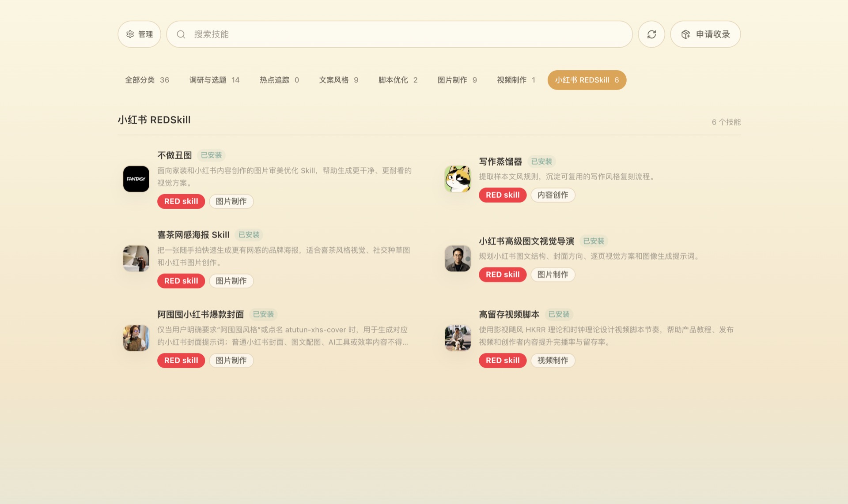Click RED skill tag under 阿囤囤小红书爆款封面

[181, 361]
